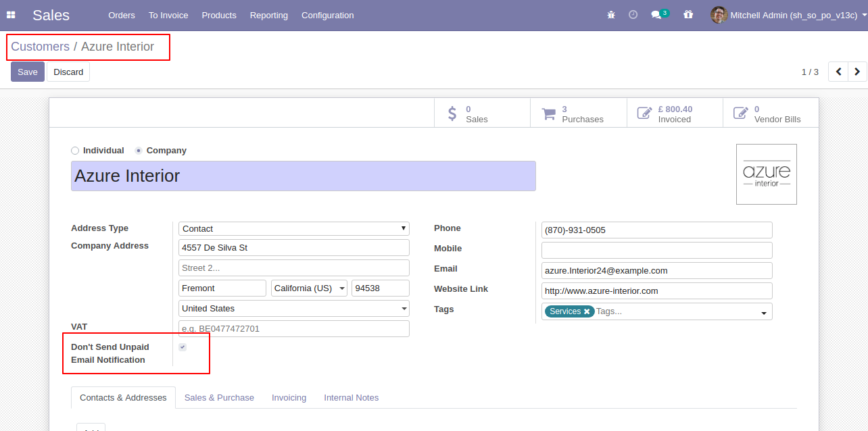The image size is (868, 431).
Task: Click the Street 2 field
Action: coord(294,268)
